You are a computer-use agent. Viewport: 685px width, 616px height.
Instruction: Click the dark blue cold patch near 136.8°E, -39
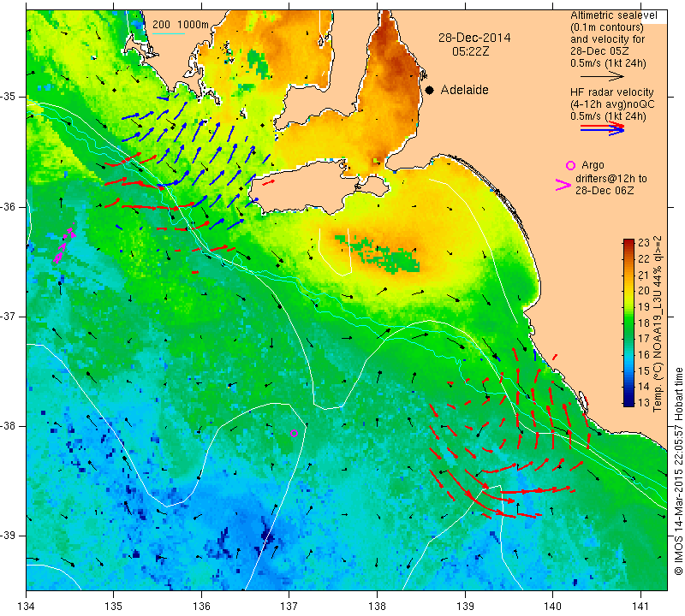point(267,536)
